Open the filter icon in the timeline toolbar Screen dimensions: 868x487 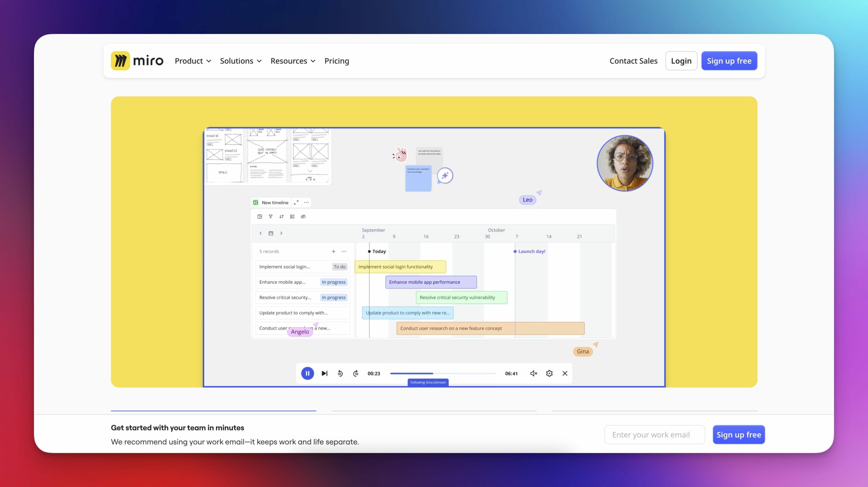(271, 216)
